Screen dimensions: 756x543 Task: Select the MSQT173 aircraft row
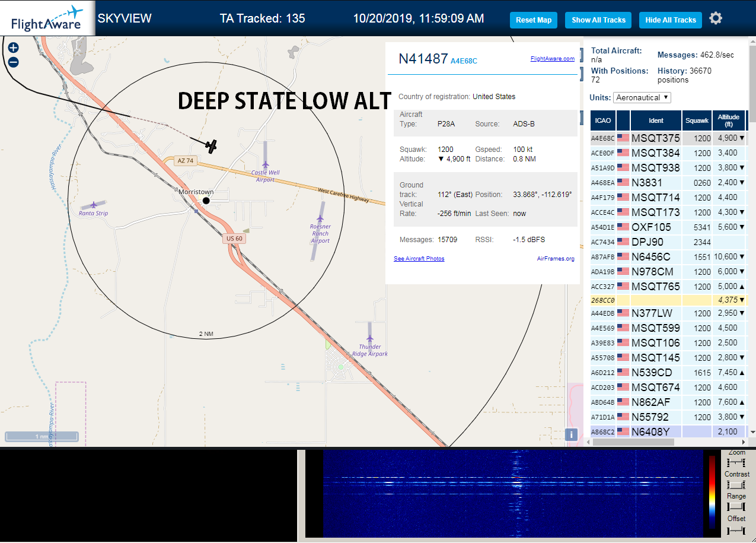click(668, 212)
